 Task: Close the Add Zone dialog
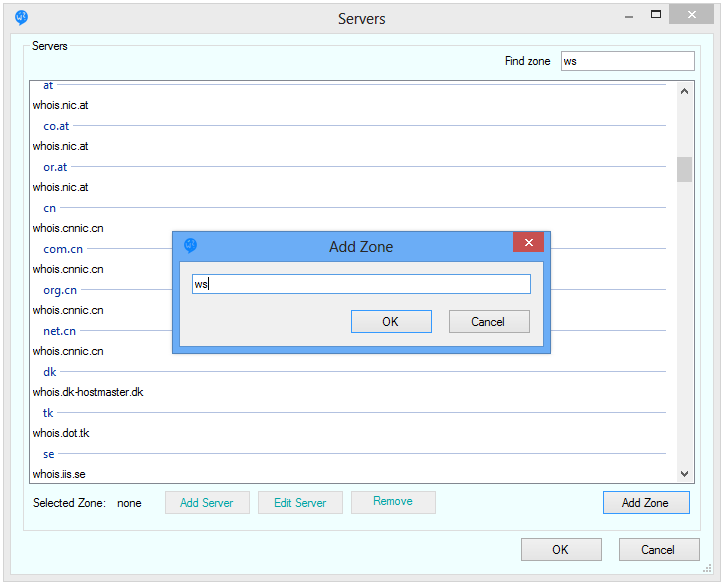point(529,242)
